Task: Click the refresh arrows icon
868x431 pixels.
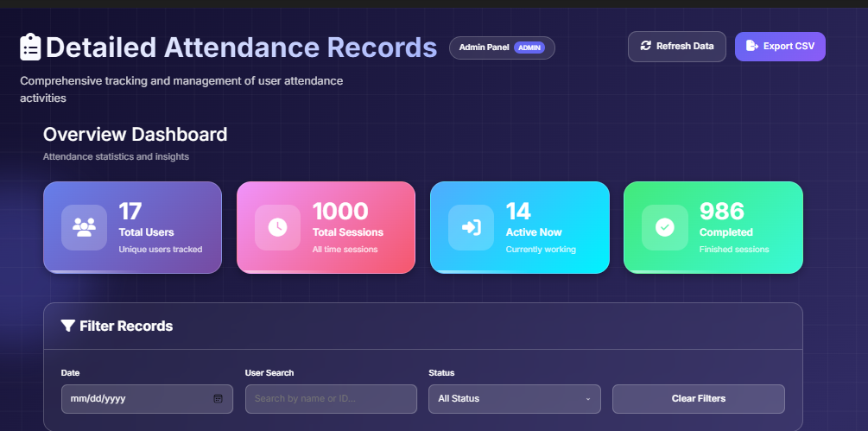Action: click(x=645, y=46)
